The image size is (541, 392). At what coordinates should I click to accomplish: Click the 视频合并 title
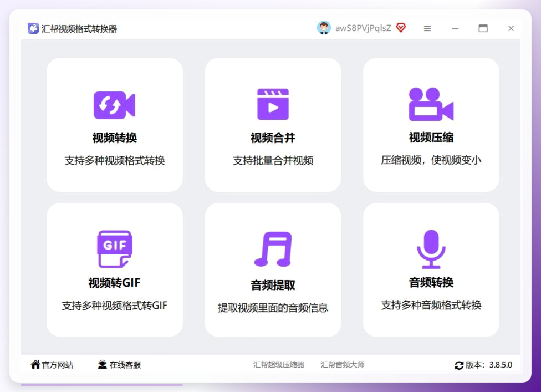273,138
